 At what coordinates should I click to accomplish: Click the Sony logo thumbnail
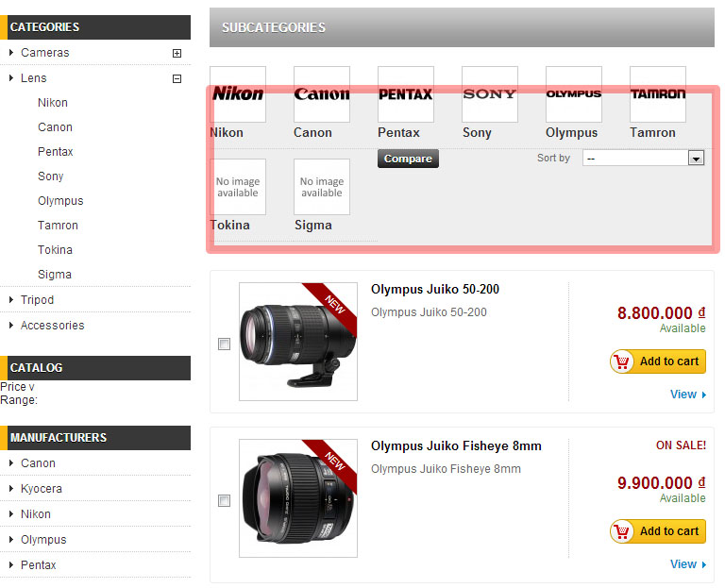click(490, 94)
